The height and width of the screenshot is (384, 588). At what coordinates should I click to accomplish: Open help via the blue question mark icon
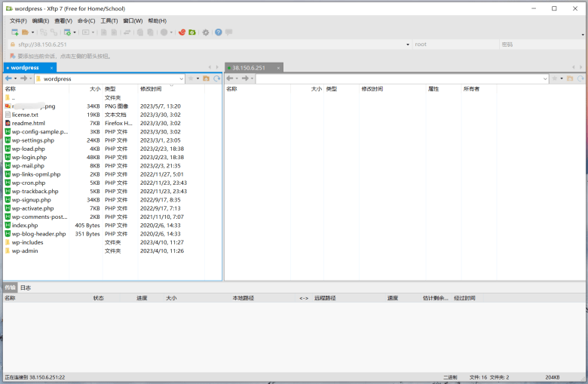(x=219, y=32)
